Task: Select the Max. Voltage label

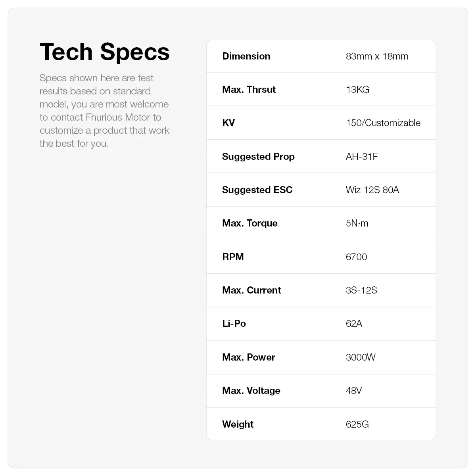Action: [x=251, y=391]
